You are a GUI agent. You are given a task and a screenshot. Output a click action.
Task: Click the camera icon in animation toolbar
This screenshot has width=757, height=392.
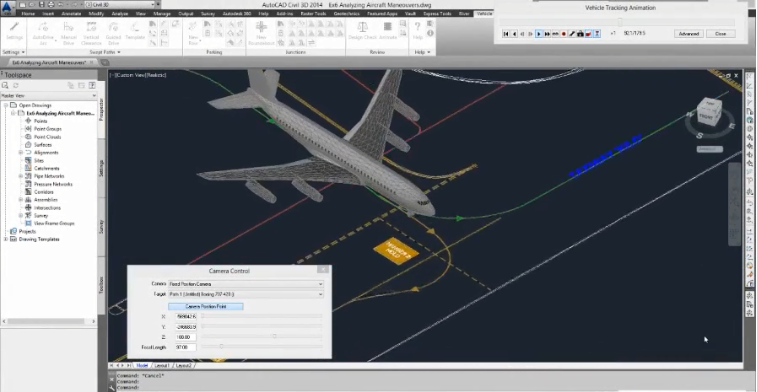click(x=580, y=34)
